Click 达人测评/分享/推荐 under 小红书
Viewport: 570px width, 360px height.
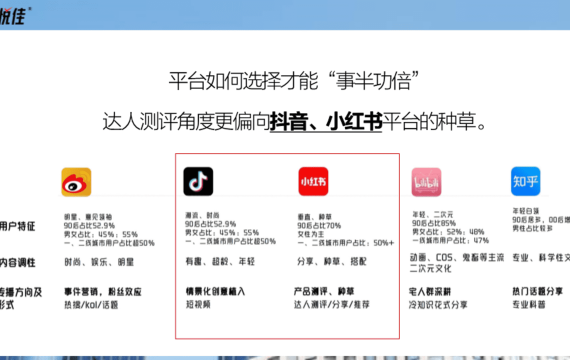(x=332, y=304)
